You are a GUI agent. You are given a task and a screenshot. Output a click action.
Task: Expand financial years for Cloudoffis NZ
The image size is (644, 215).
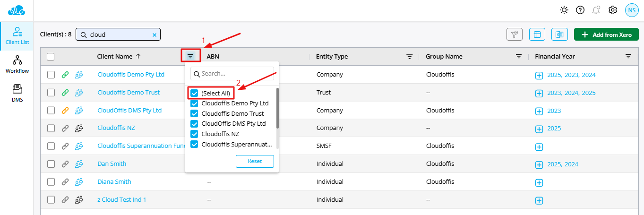[x=539, y=129]
